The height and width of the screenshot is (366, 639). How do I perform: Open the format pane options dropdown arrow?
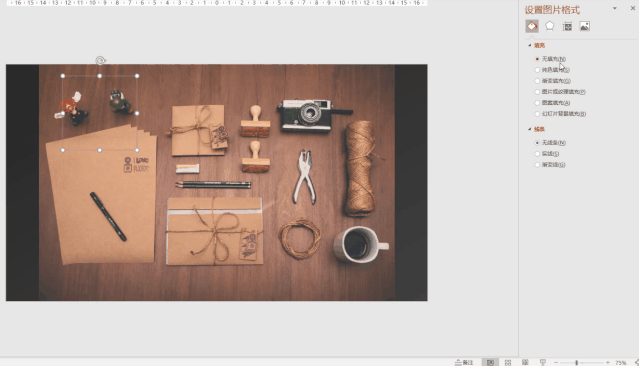point(615,8)
